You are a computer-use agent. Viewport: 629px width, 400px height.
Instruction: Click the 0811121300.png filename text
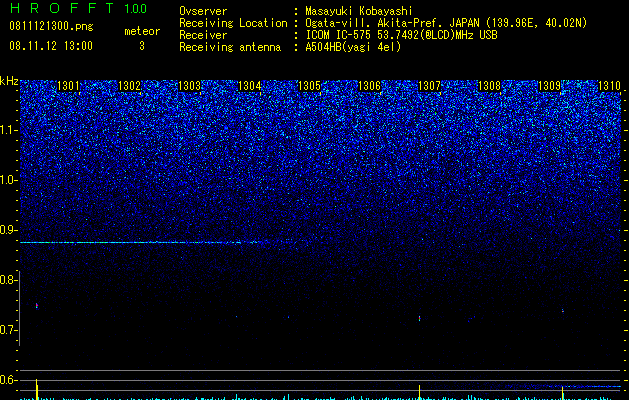(51, 26)
